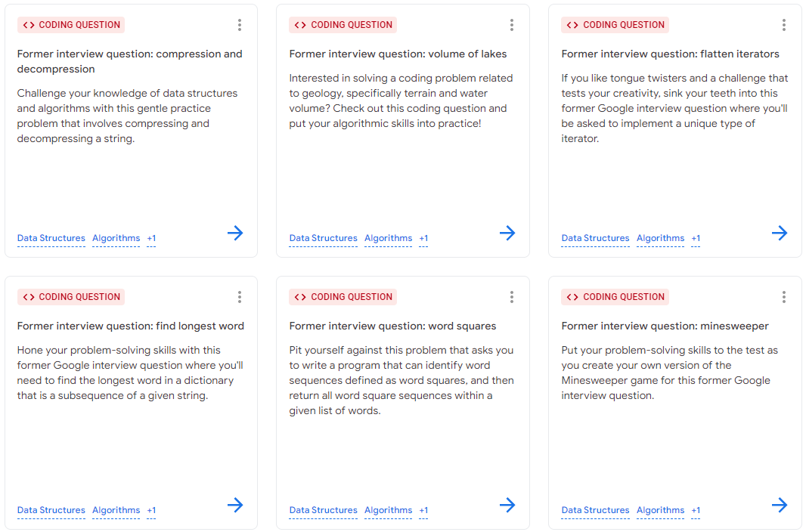Open Former interview question: word squares title
806x532 pixels.
(x=392, y=326)
